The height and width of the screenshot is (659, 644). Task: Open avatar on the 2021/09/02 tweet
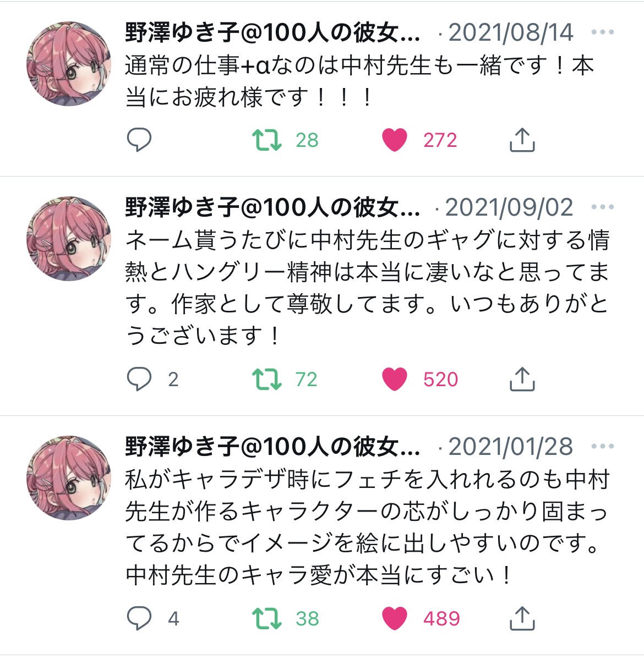69,239
